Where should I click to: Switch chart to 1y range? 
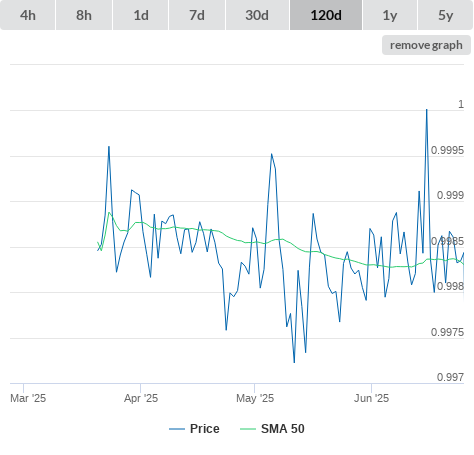click(390, 15)
